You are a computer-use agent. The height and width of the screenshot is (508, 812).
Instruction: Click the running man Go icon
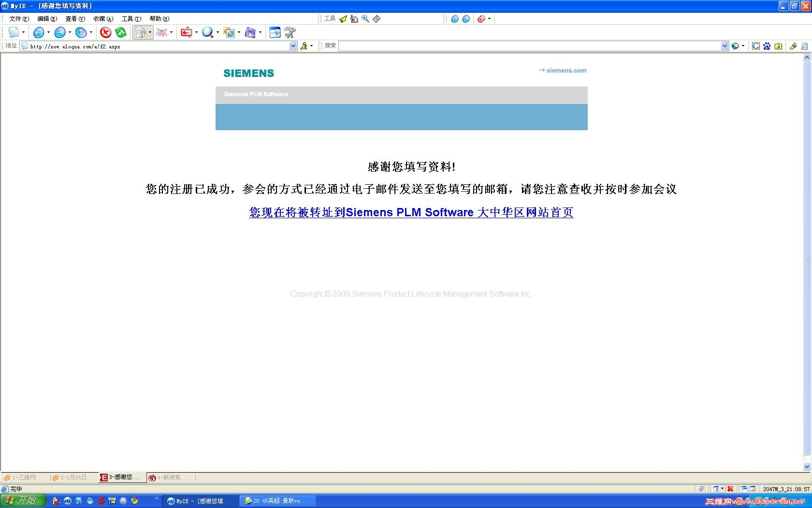click(x=304, y=46)
